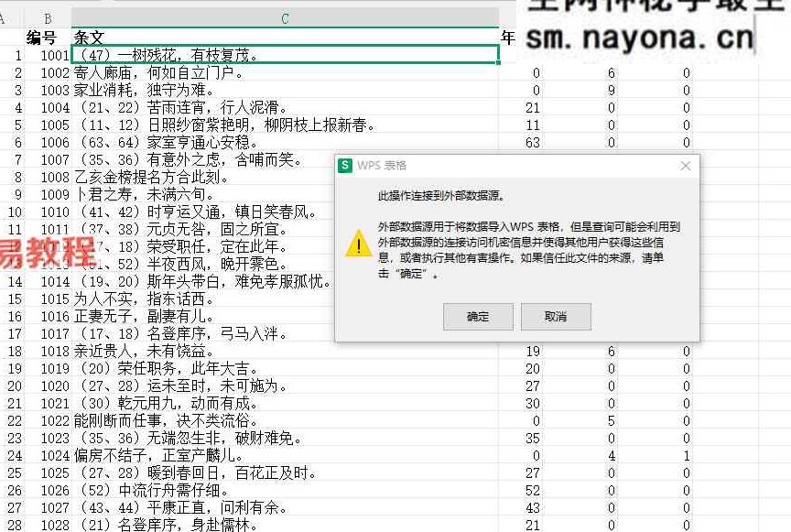Select cell （21、22）苦雨连宵，行人泥滑。

(x=285, y=107)
